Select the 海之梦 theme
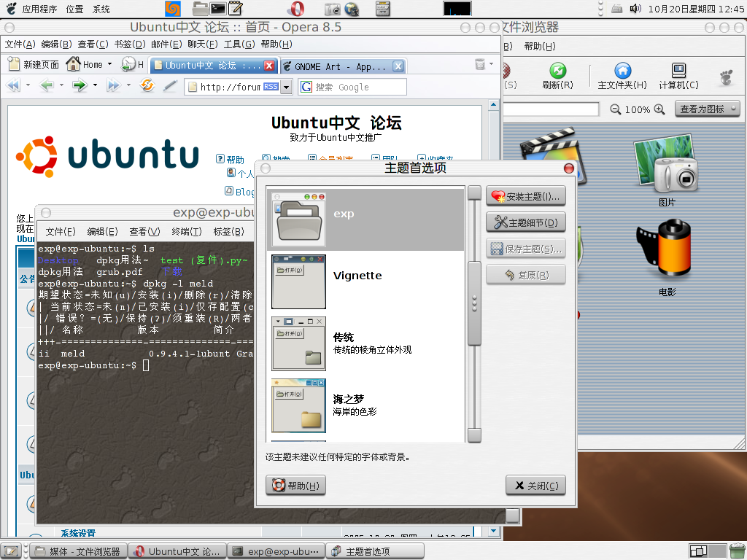Viewport: 747px width, 560px height. click(x=365, y=405)
